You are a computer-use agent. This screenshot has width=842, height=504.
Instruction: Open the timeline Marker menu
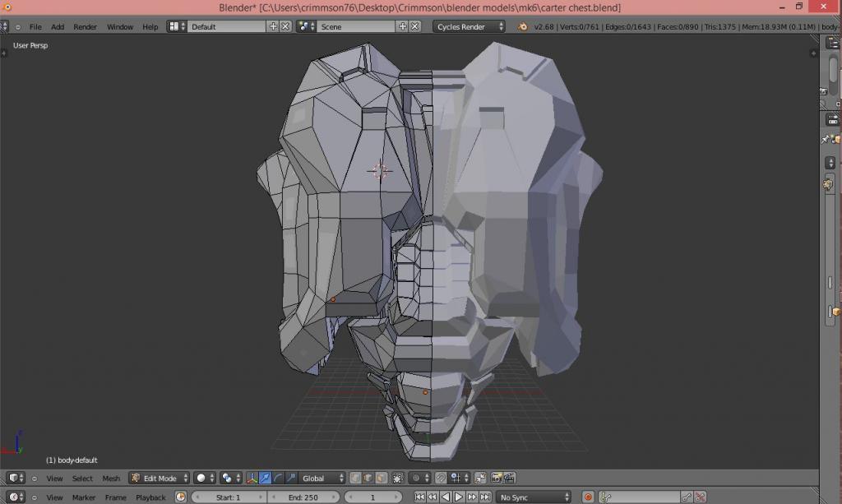84,497
